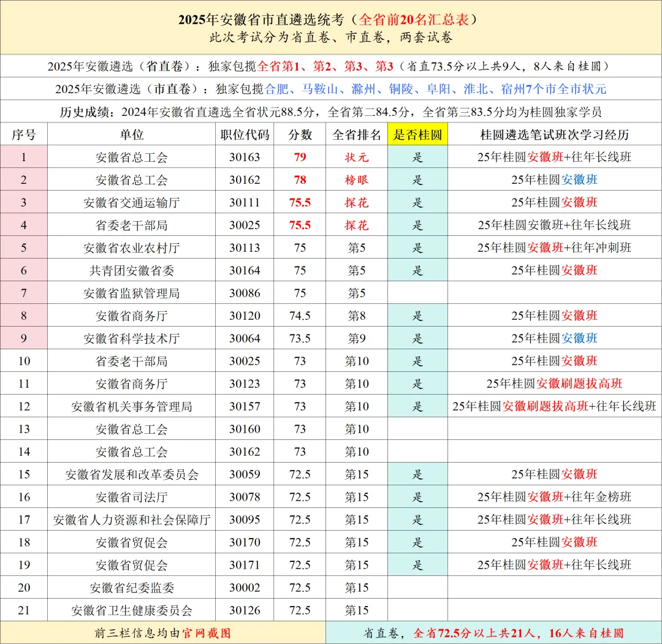Viewport: 662px width, 644px height.
Task: Click the 分数 column header
Action: [300, 134]
